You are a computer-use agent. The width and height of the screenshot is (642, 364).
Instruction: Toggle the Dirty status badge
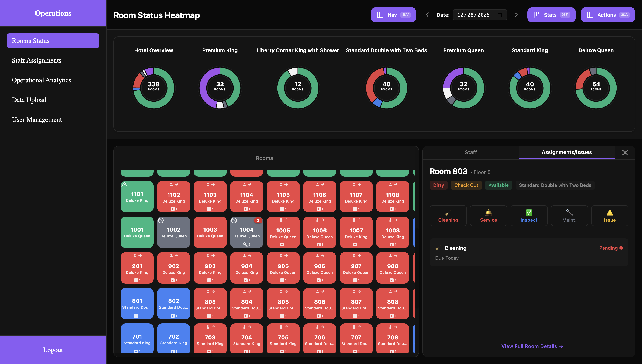(438, 185)
